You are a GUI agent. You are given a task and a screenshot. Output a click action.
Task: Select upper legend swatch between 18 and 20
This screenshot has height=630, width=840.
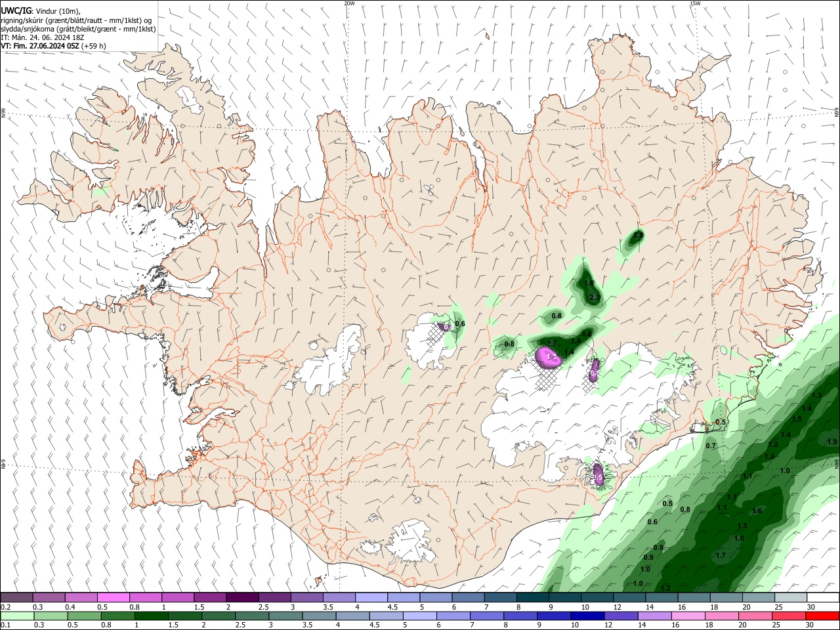pos(726,598)
